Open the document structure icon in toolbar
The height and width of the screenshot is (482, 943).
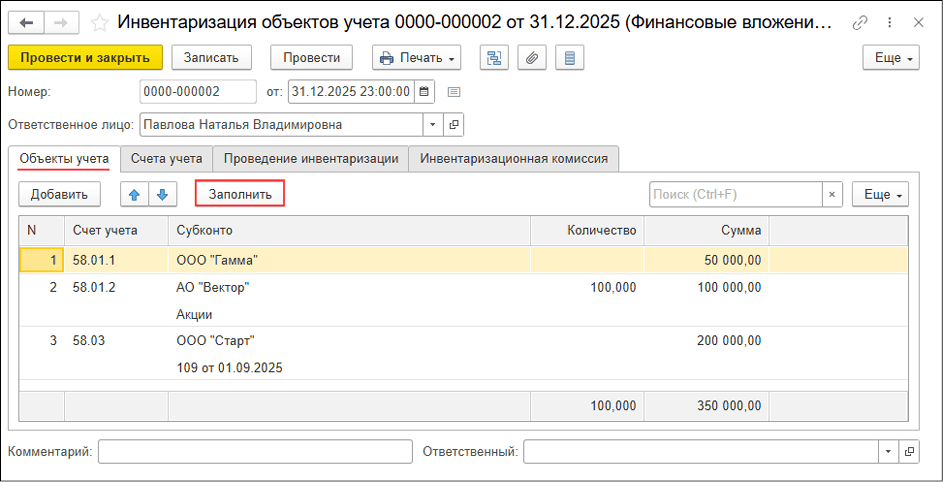[494, 58]
